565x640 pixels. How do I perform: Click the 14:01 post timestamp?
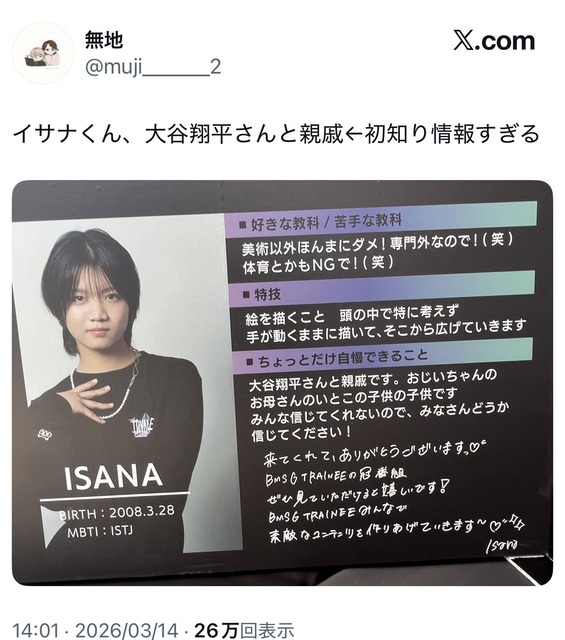coord(36,630)
